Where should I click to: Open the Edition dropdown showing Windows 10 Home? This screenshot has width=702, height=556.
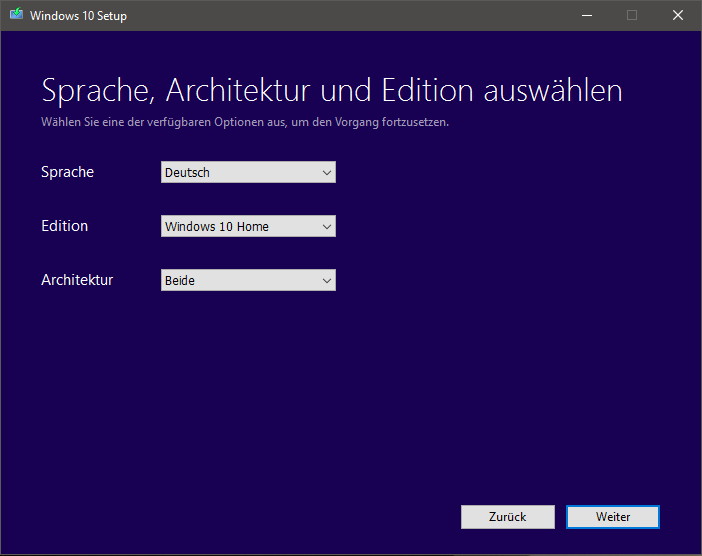(248, 226)
